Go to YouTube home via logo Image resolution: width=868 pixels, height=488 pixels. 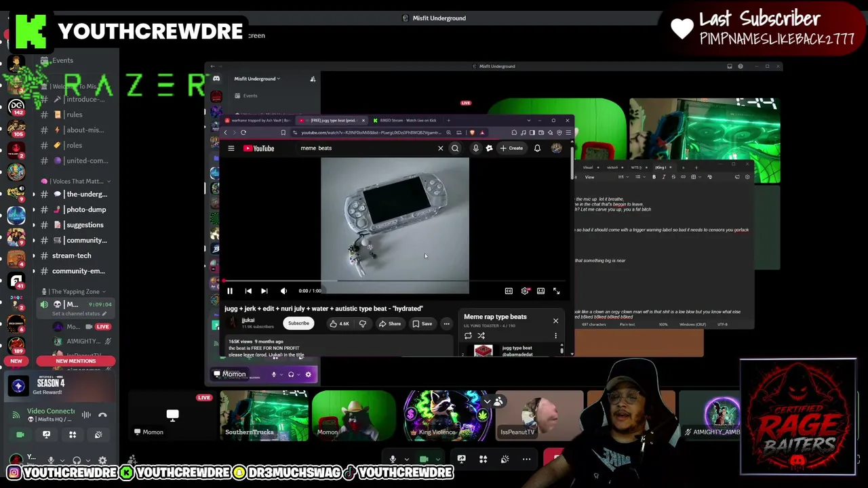[259, 148]
